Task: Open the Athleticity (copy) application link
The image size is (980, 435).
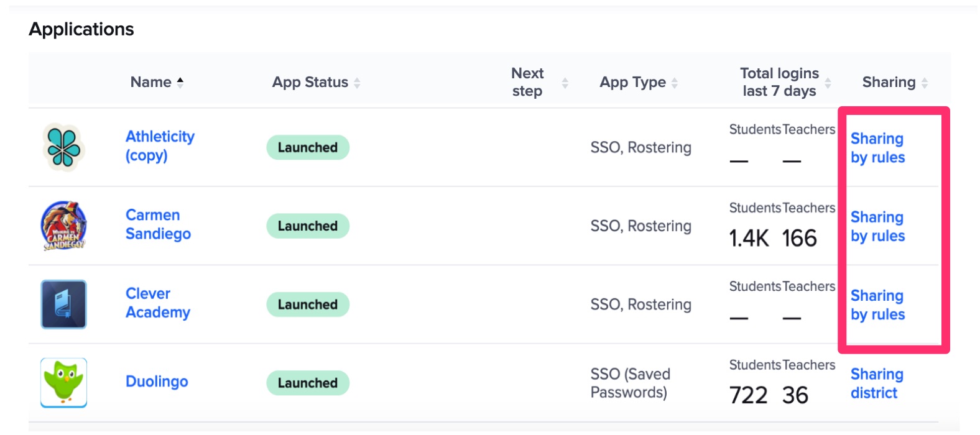Action: coord(160,146)
